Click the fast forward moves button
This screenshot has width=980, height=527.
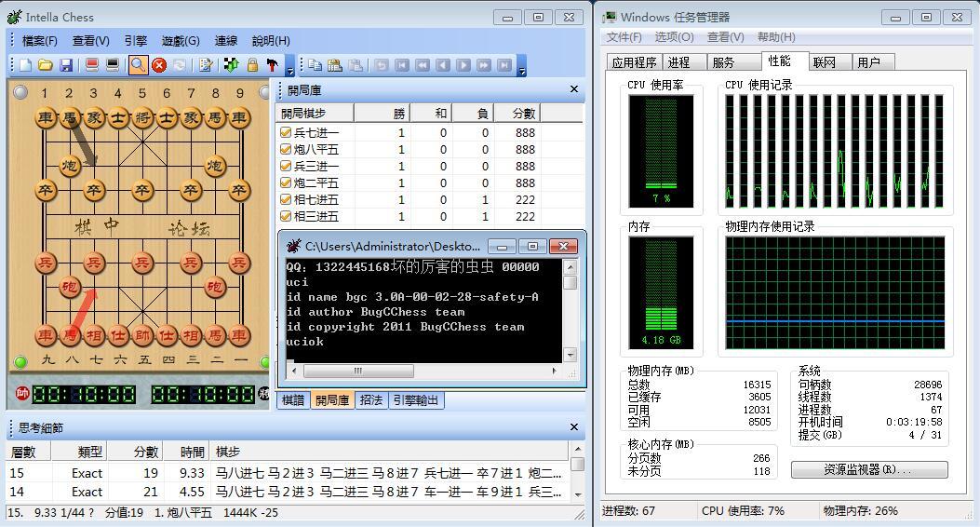[484, 65]
